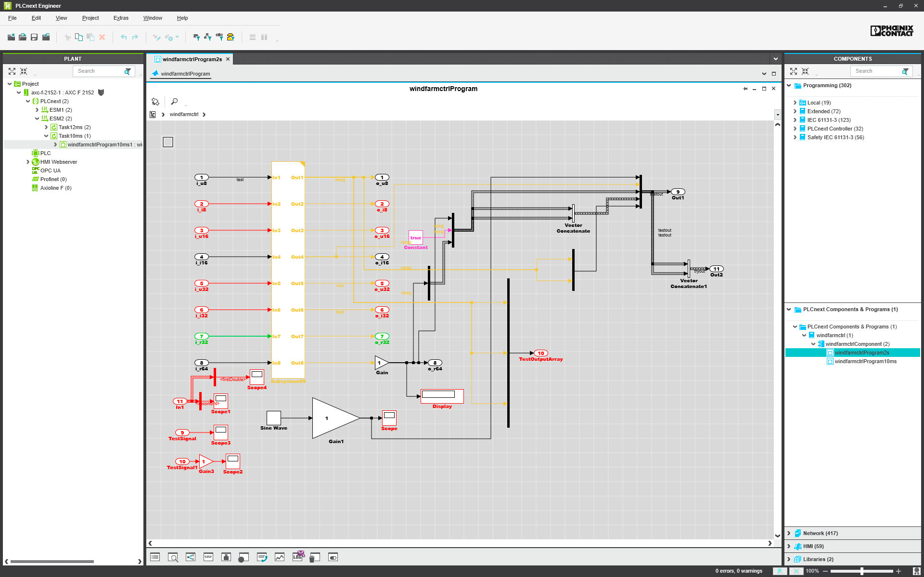The width and height of the screenshot is (924, 577).
Task: Expand the HMI Webserver tree node
Action: pyautogui.click(x=28, y=162)
